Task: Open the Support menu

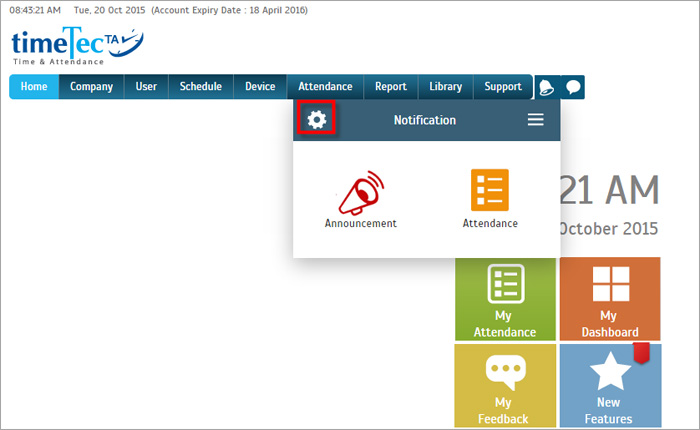Action: pos(503,87)
